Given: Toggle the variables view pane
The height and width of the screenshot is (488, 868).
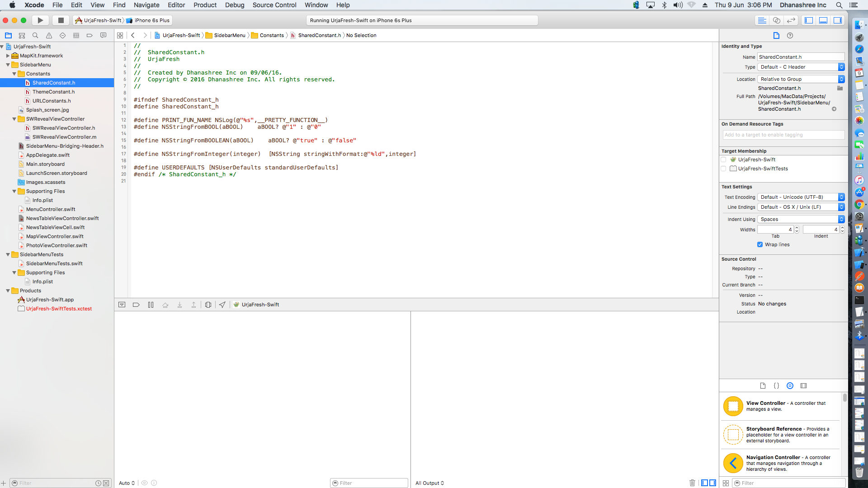Looking at the screenshot, I should [704, 483].
